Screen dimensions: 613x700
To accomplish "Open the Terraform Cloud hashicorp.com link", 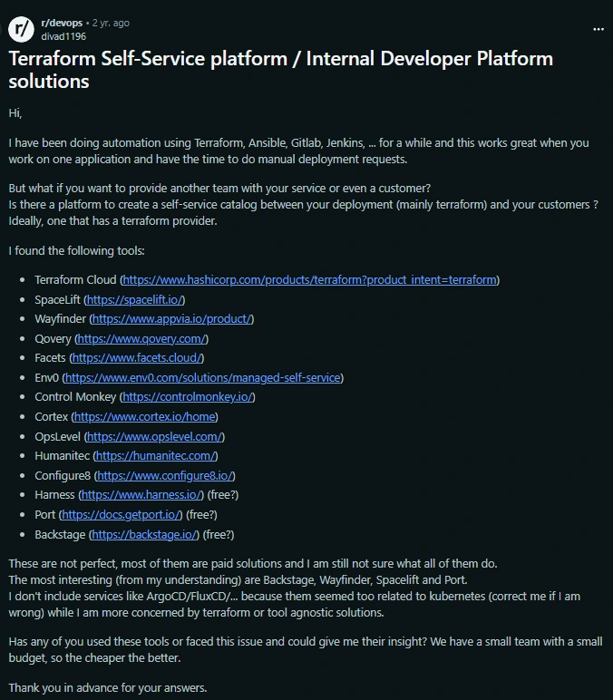I will coord(309,280).
